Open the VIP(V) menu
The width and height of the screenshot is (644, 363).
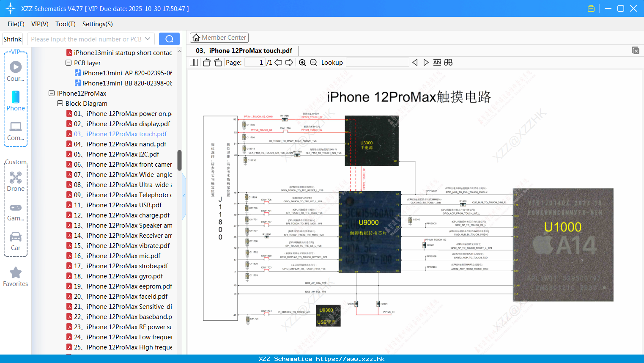click(x=40, y=24)
